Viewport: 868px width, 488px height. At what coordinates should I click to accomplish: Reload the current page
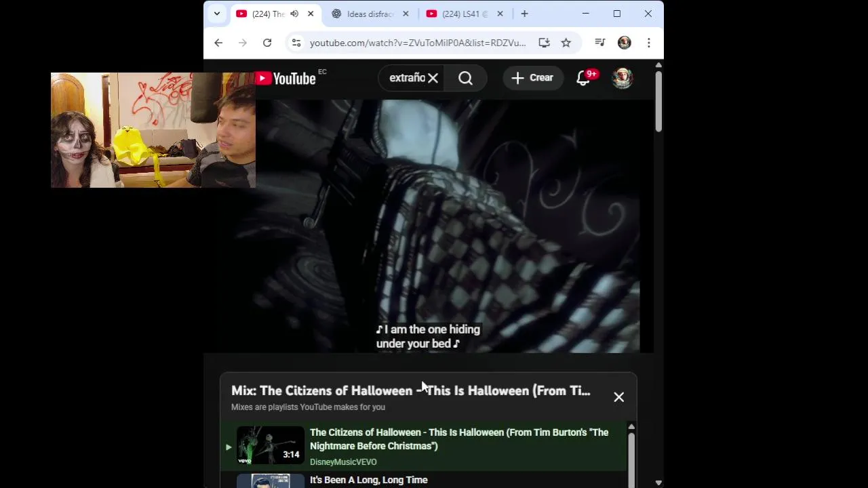[267, 43]
